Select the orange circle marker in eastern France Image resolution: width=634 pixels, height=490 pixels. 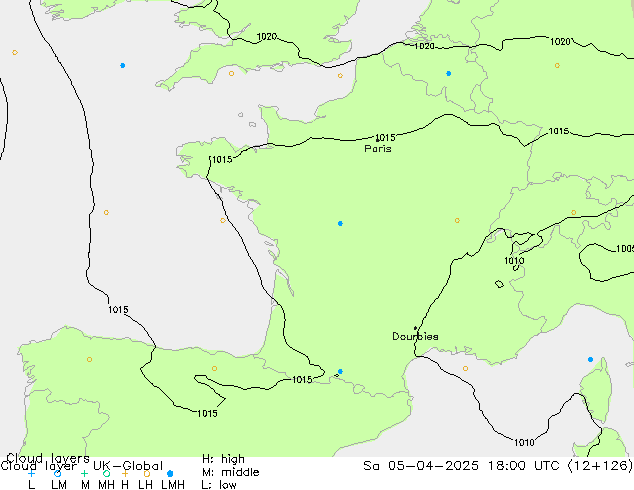pos(457,220)
